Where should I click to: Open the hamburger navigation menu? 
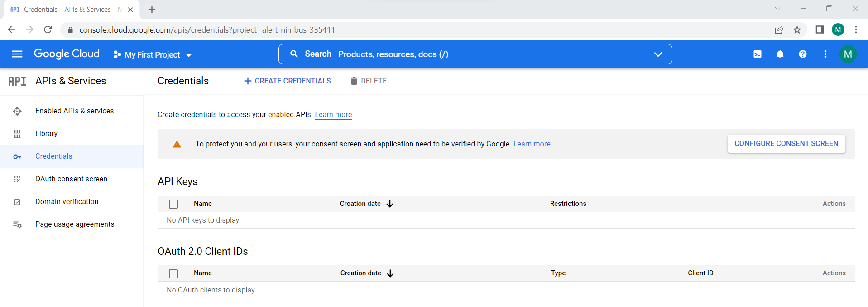click(17, 54)
